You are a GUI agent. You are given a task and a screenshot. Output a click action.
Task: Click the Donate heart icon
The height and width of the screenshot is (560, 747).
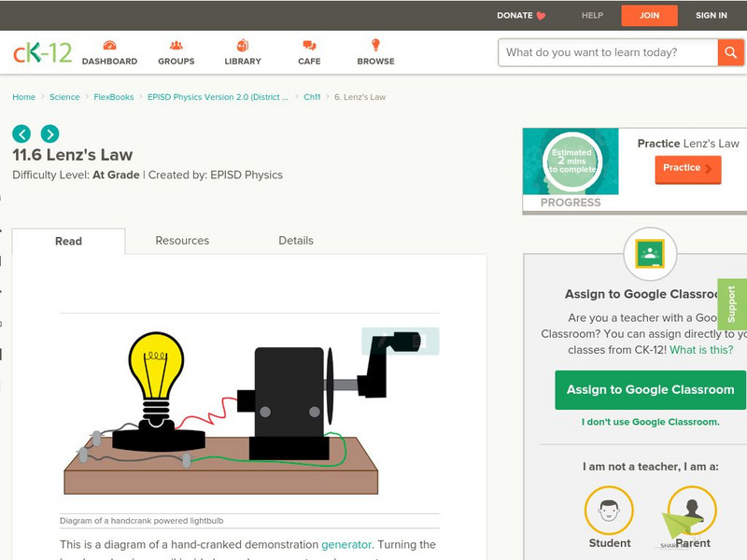click(x=541, y=16)
